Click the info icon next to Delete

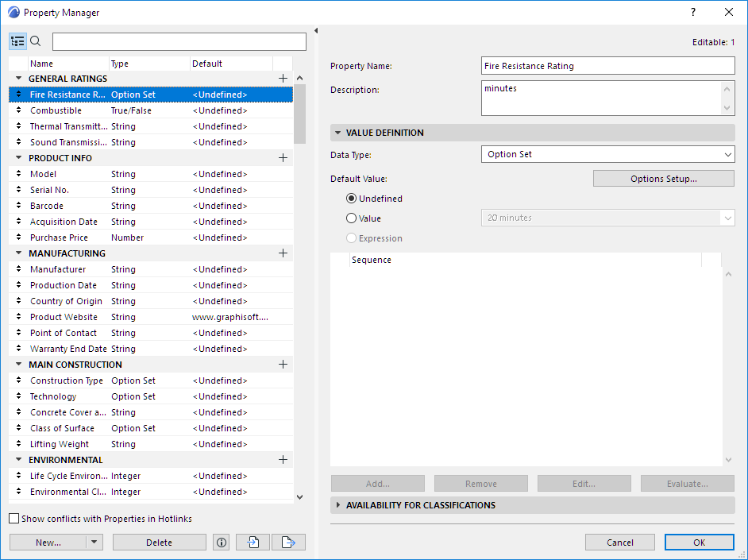(x=222, y=543)
